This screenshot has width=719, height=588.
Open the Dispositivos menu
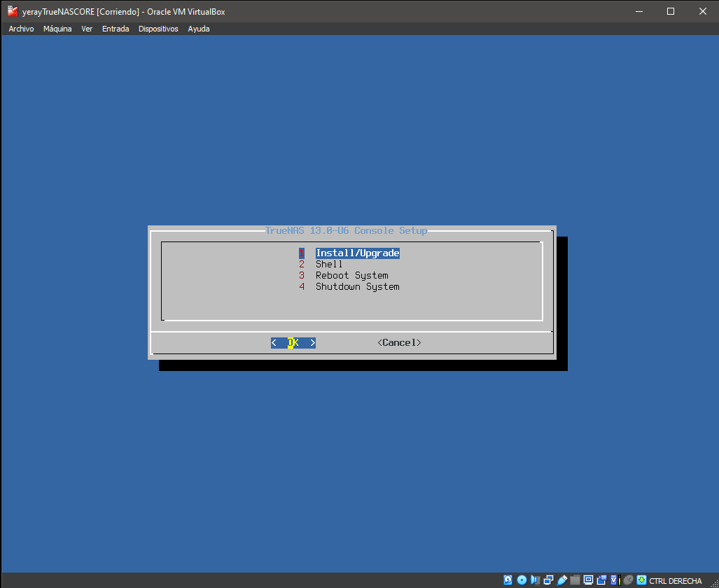[158, 29]
